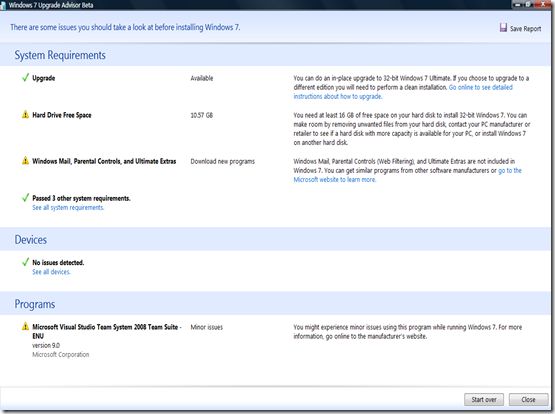Click the Close button at the bottom

[x=528, y=399]
